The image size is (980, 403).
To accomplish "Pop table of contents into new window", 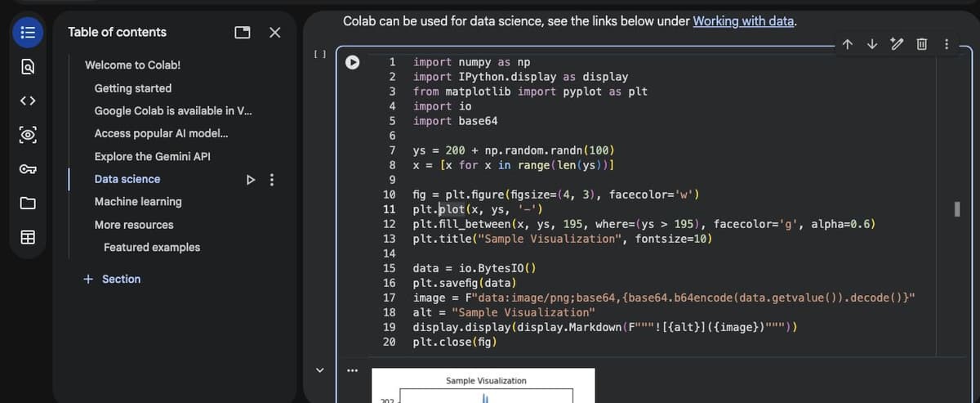I will pyautogui.click(x=243, y=33).
